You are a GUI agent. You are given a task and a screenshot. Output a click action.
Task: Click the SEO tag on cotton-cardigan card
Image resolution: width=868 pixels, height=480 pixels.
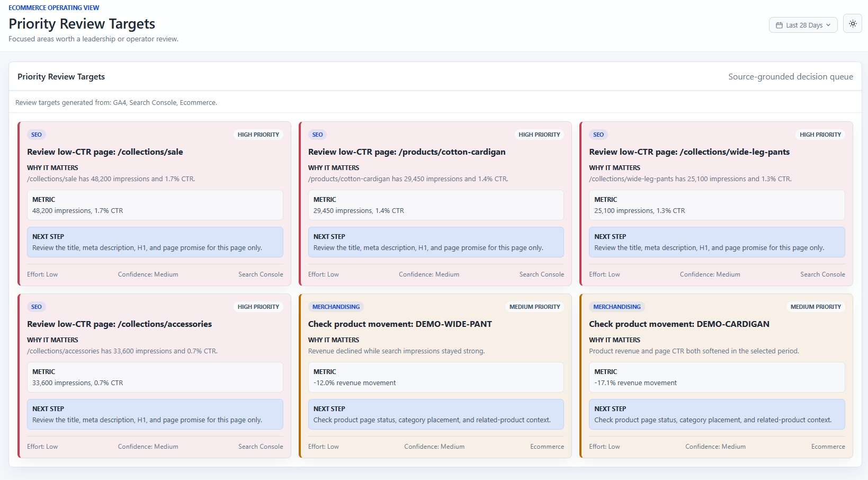[318, 135]
